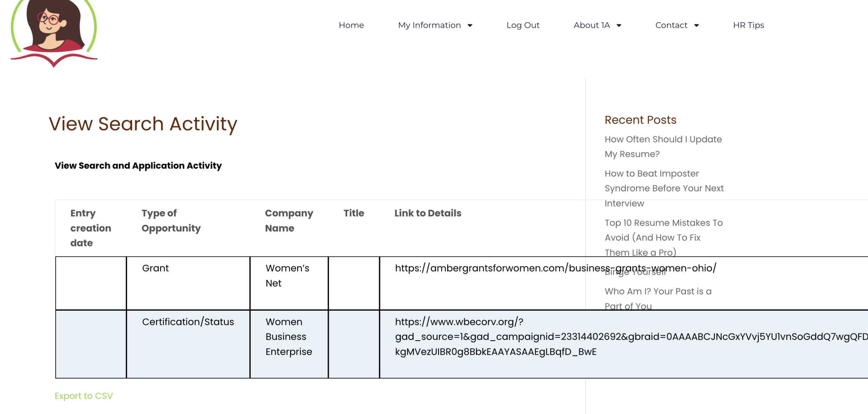Click the Company Name column header

pos(289,220)
